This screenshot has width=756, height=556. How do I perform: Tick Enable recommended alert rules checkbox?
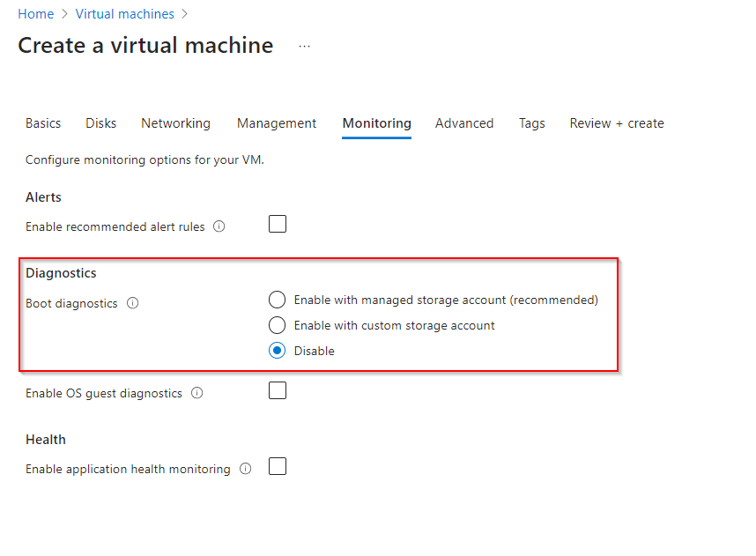pos(278,224)
